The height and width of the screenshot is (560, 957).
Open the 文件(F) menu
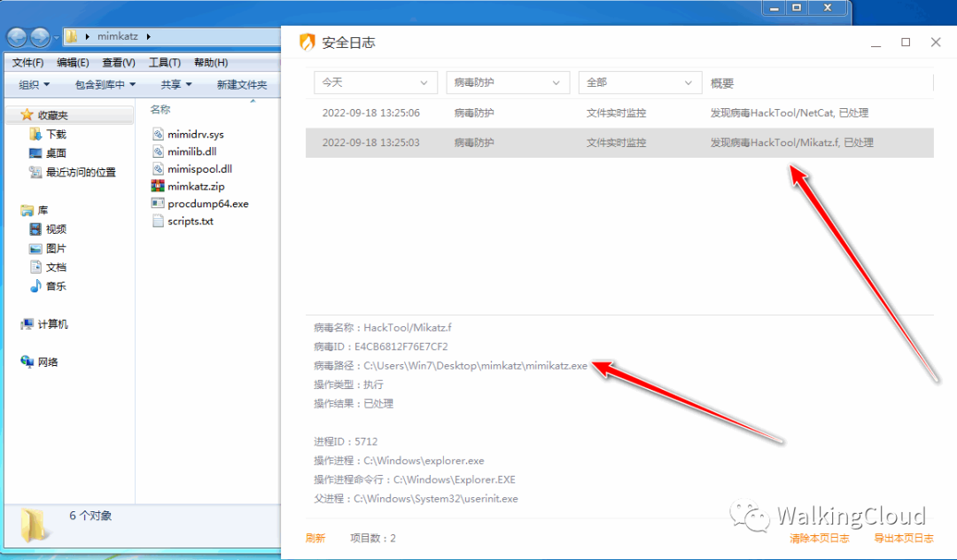(x=28, y=63)
